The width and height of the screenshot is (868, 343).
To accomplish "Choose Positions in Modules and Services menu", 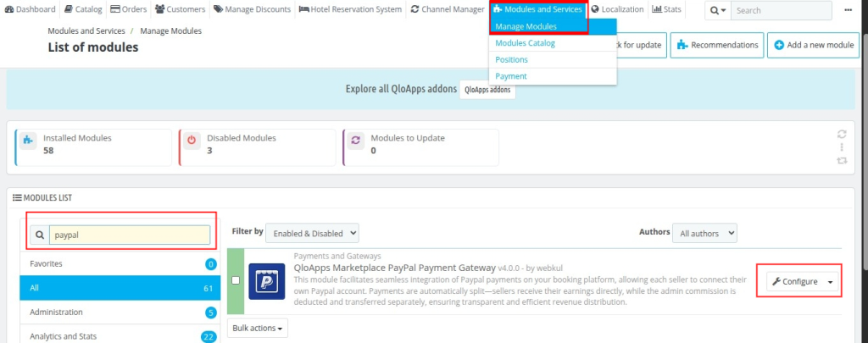I will (511, 59).
